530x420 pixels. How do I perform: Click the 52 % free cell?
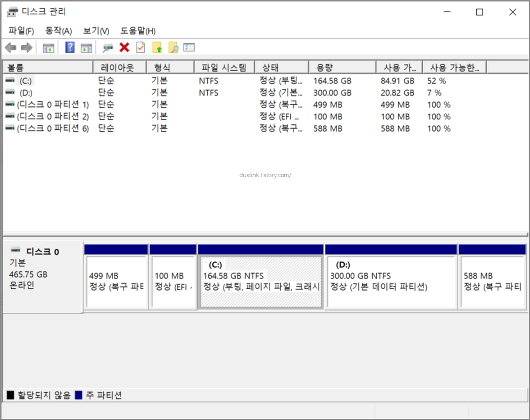436,81
